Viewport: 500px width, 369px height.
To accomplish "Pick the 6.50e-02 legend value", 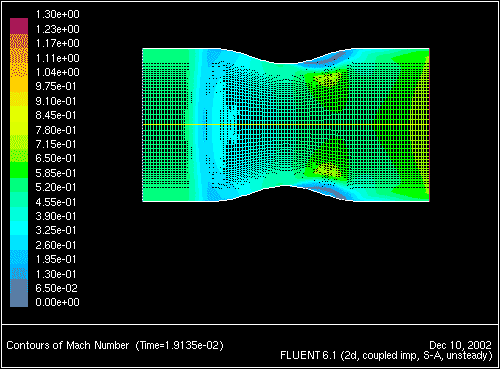I will (x=56, y=288).
